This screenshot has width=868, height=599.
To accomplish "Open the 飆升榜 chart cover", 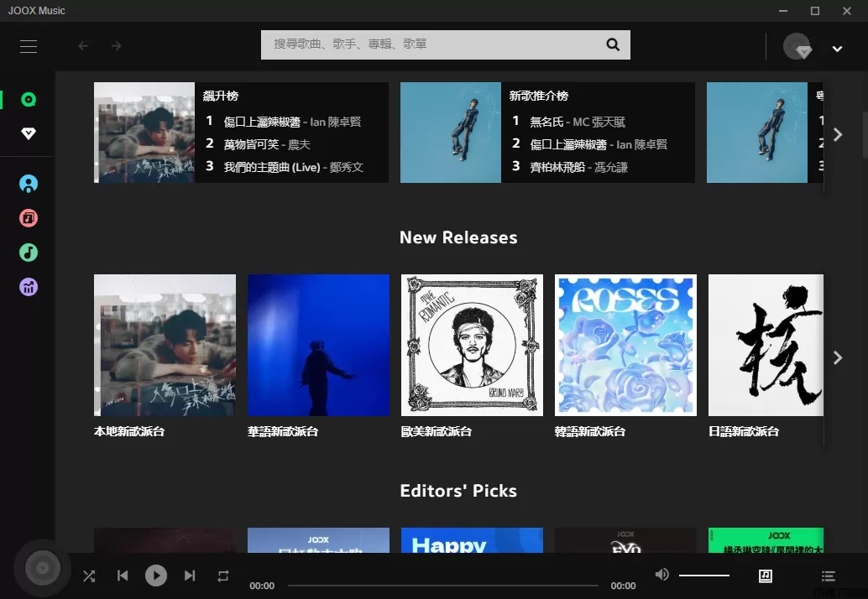I will 144,133.
